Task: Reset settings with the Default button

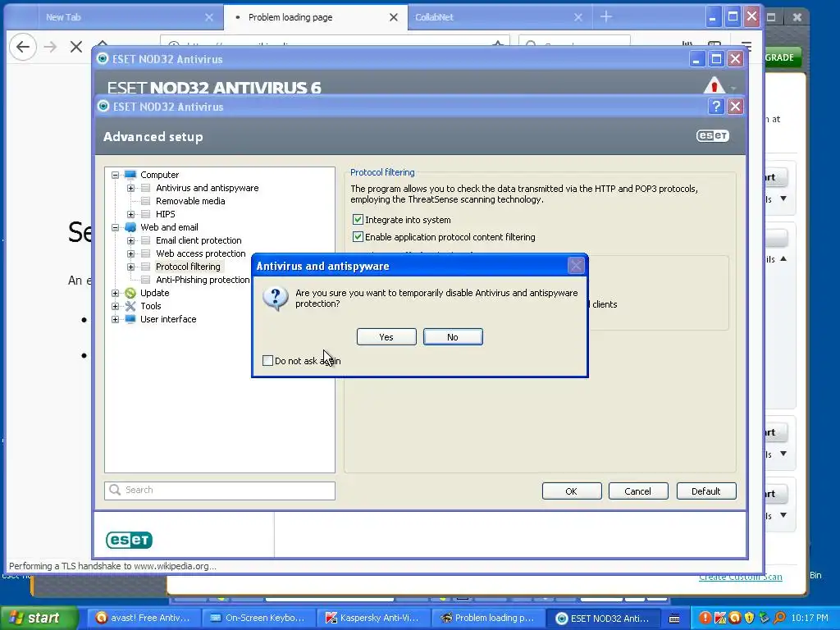Action: pos(706,491)
